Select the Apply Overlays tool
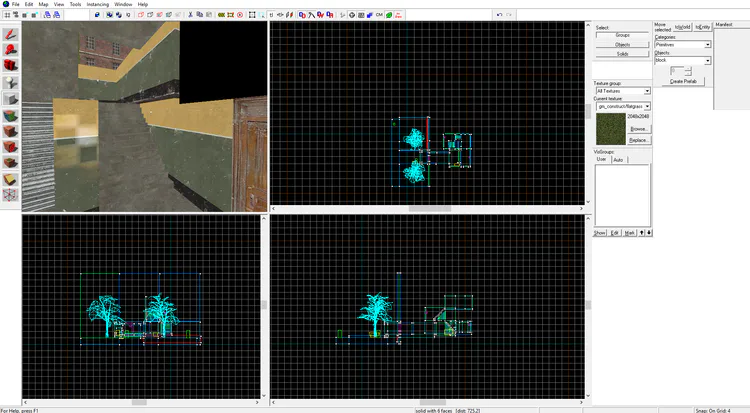 pos(11,163)
